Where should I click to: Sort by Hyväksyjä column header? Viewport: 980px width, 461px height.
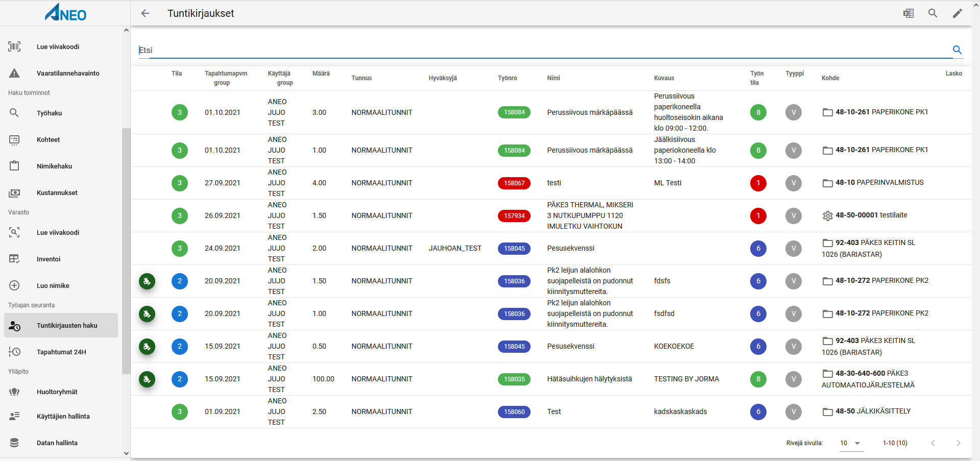click(x=443, y=78)
